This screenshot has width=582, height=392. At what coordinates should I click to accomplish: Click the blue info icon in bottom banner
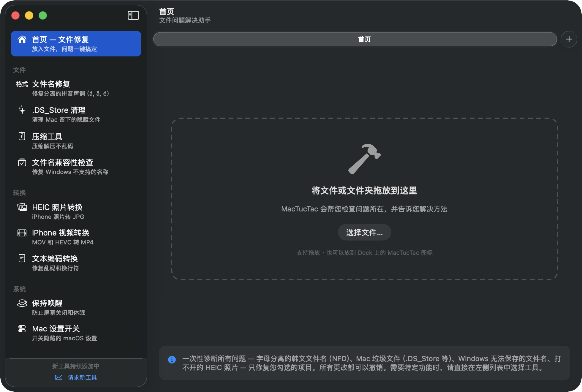(172, 360)
